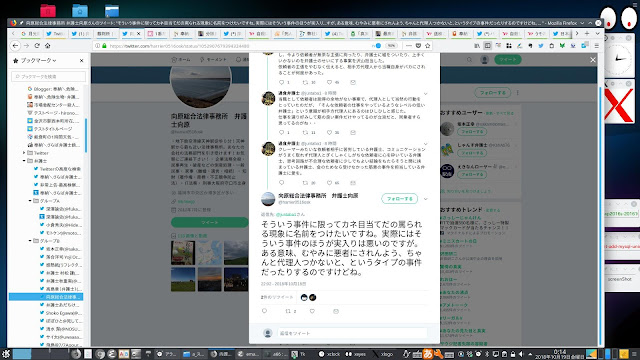The height and width of the screenshot is (360, 640).
Task: Click the Twitter search magnifier icon
Action: click(469, 60)
